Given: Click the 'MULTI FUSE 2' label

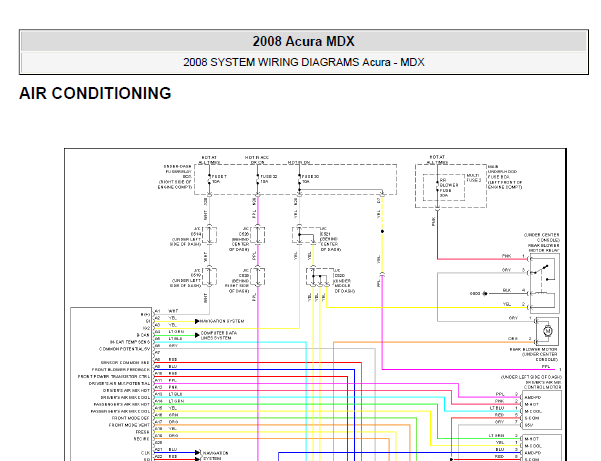Looking at the screenshot, I should 474,178.
